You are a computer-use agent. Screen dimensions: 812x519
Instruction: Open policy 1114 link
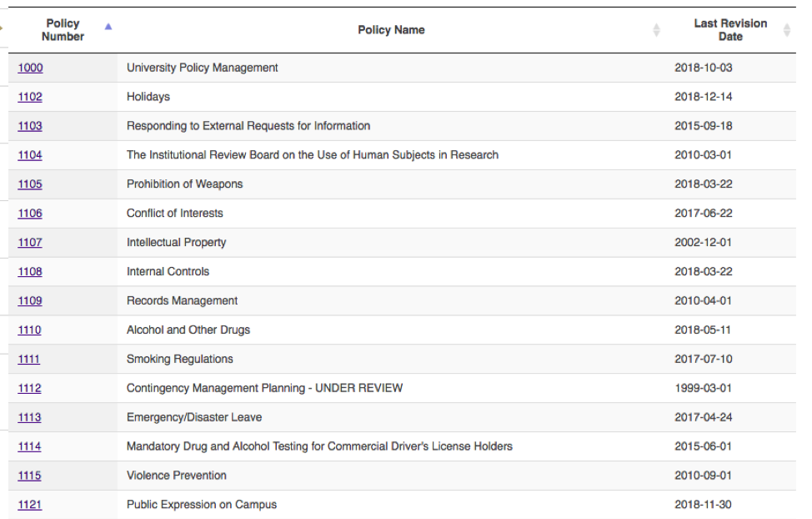(x=29, y=446)
